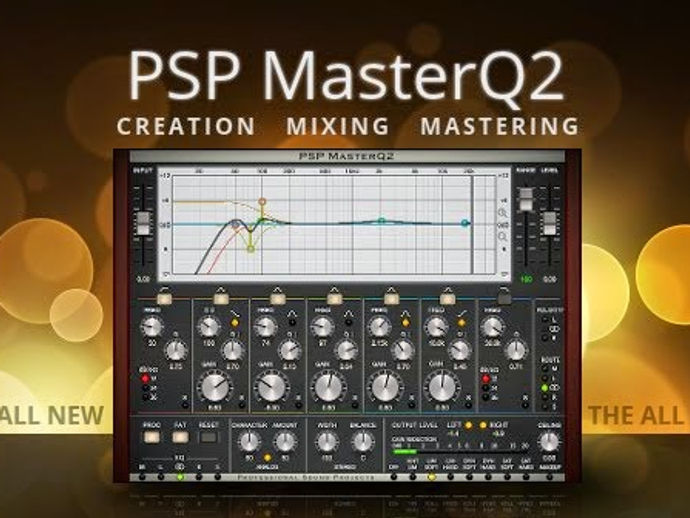Click the FAT button

[180, 437]
